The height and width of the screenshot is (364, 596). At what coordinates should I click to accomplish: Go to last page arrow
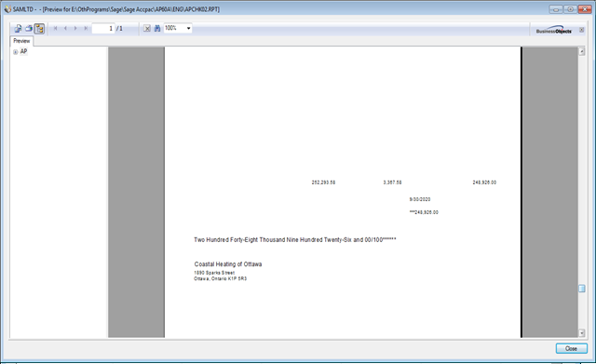click(86, 28)
